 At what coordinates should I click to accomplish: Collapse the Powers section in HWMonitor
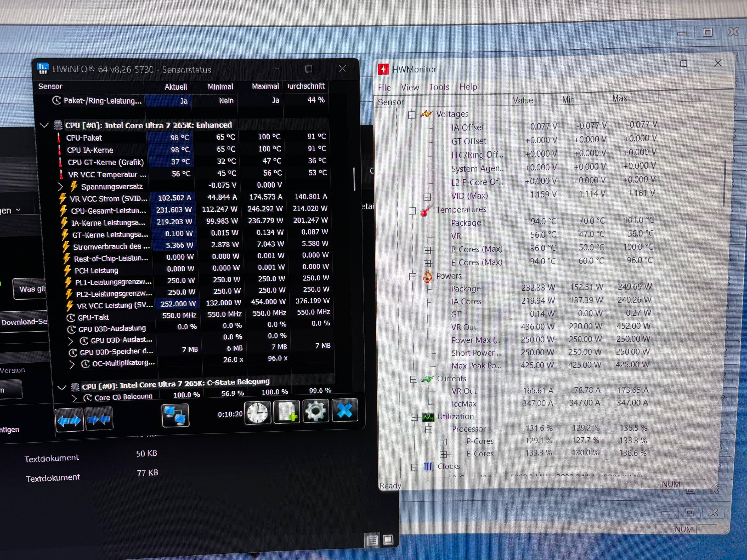[x=412, y=277]
